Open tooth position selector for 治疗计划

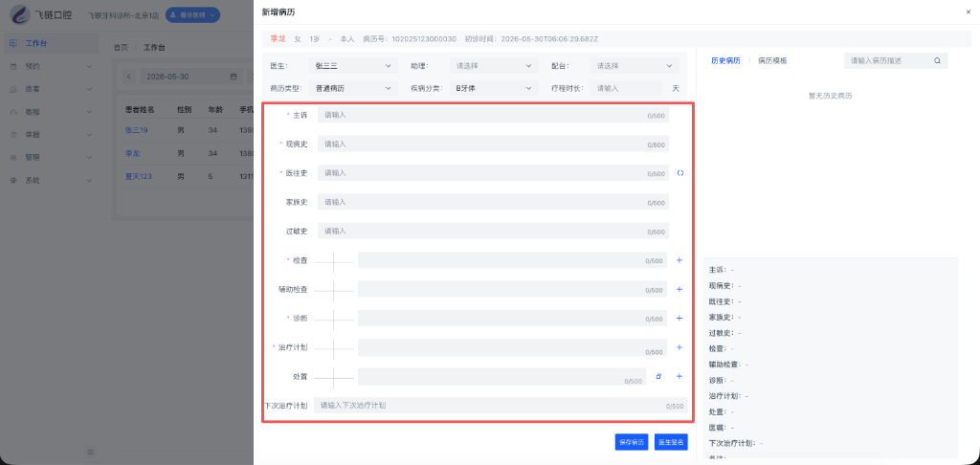click(333, 348)
